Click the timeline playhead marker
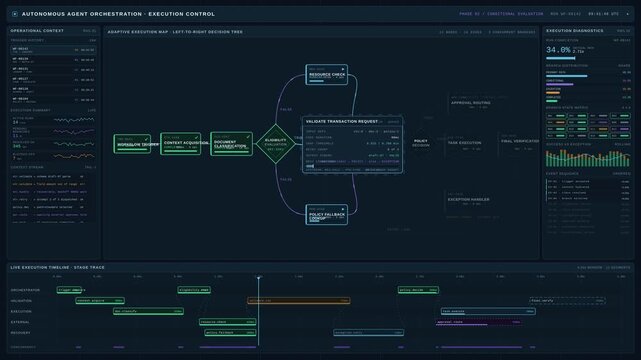 tap(258, 278)
